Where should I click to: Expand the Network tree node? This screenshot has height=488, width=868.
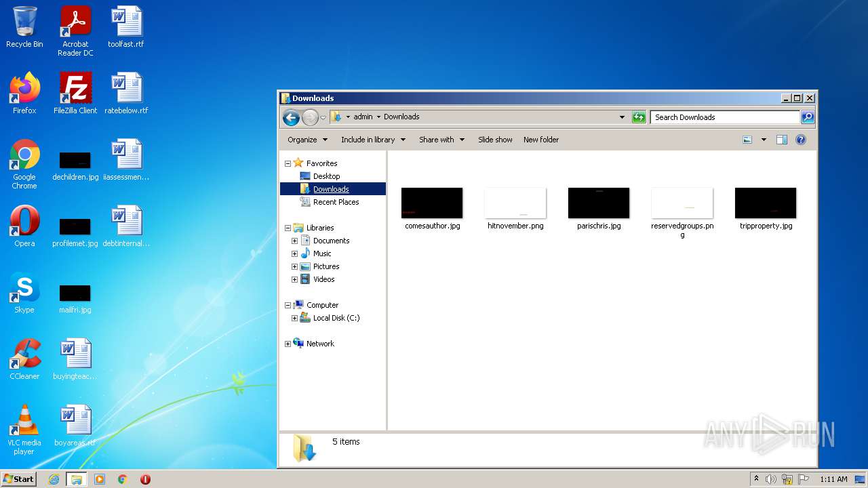[x=288, y=344]
